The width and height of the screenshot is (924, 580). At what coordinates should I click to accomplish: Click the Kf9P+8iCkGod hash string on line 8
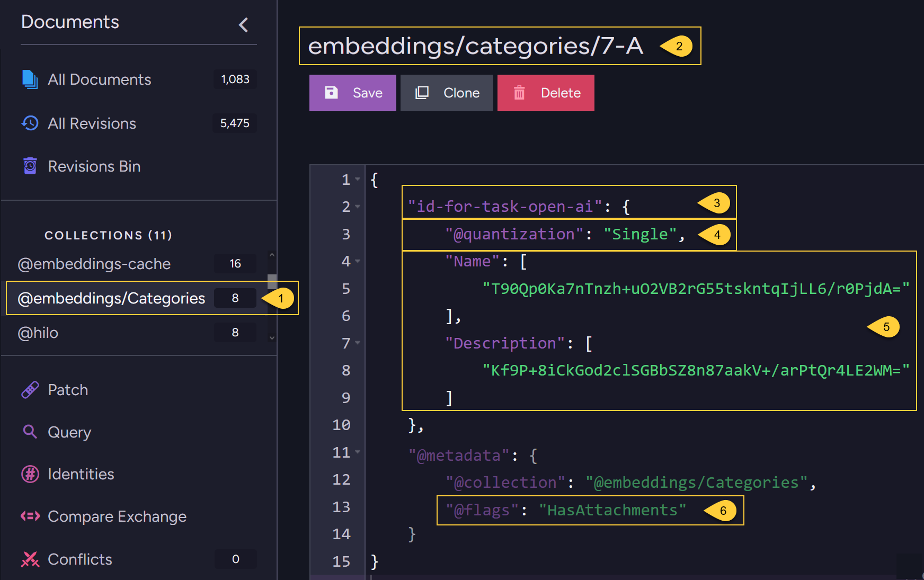click(696, 370)
